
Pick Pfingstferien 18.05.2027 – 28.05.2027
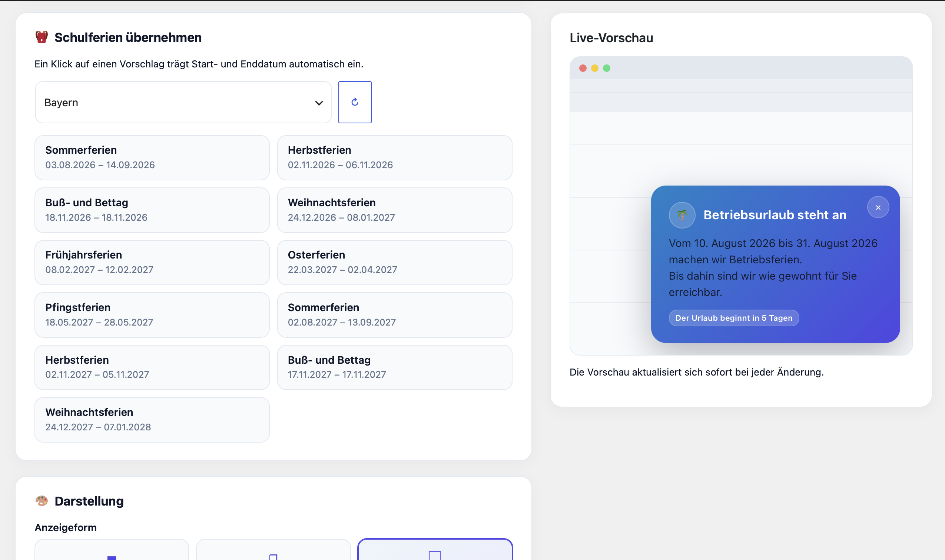click(x=152, y=315)
